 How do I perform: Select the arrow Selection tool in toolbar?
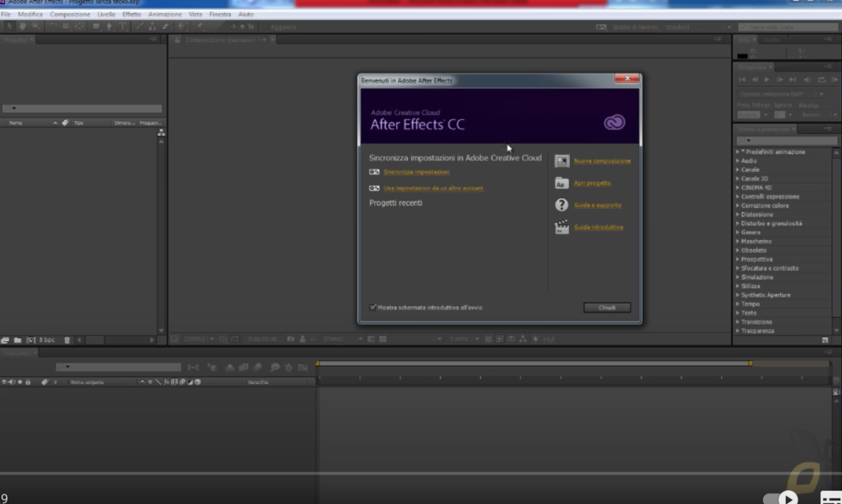(x=9, y=26)
